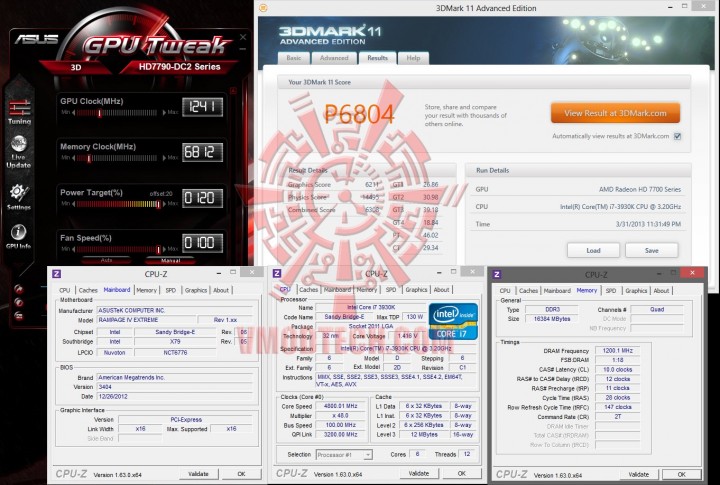Minimize the GPU Tweak window

pyautogui.click(x=243, y=49)
